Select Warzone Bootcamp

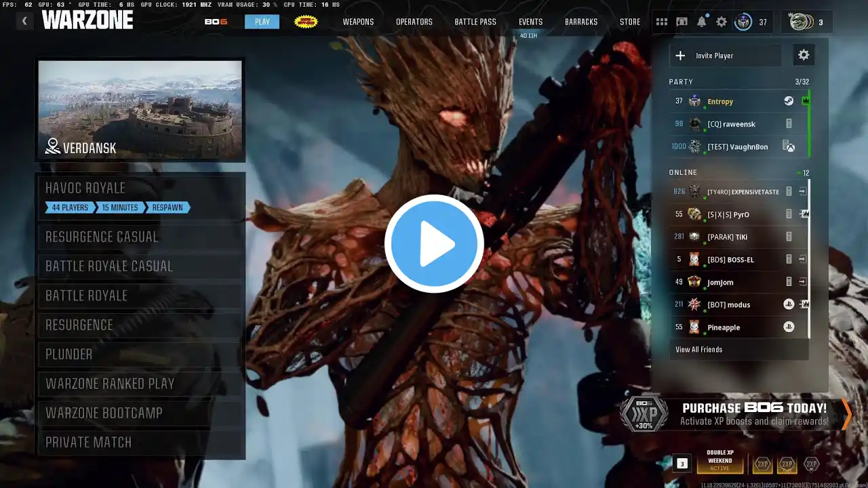[x=141, y=413]
